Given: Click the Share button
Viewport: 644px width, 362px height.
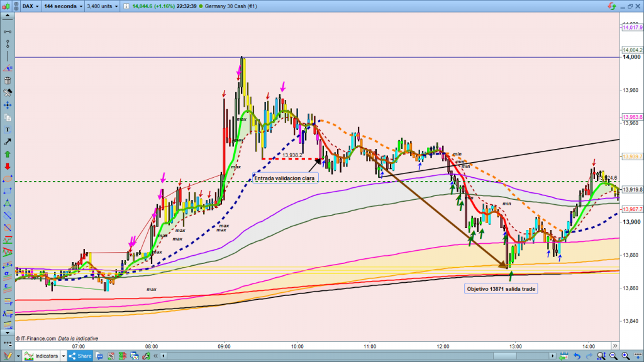Looking at the screenshot, I should click(x=80, y=356).
